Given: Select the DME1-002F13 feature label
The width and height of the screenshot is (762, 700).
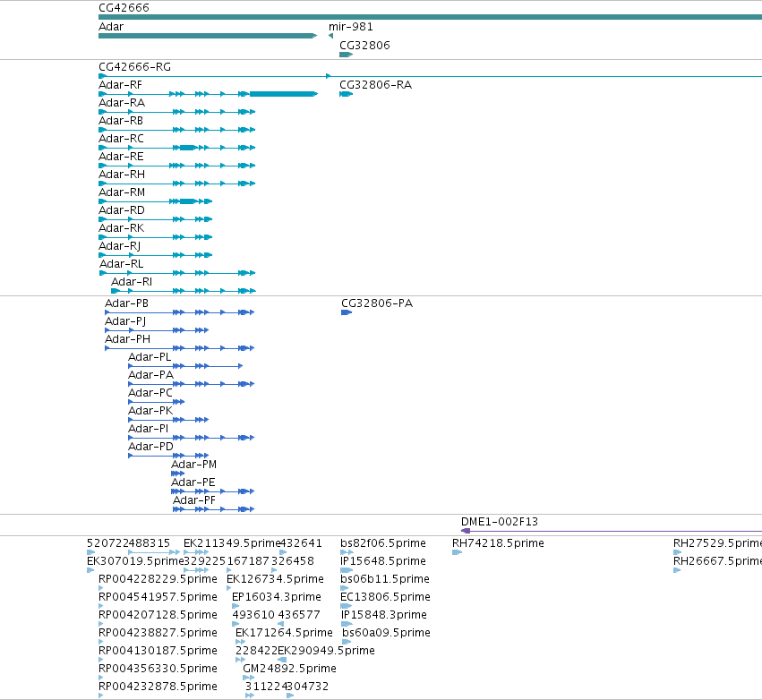Looking at the screenshot, I should tap(499, 522).
